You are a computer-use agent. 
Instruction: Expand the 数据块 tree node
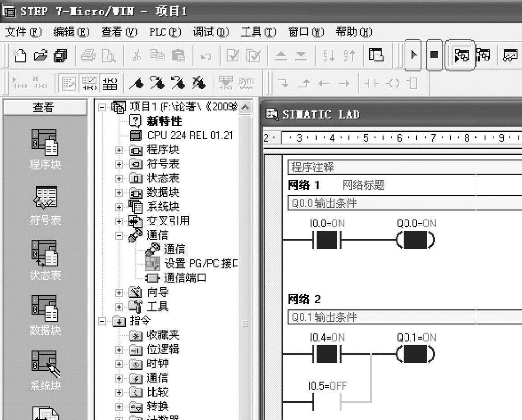tap(119, 193)
